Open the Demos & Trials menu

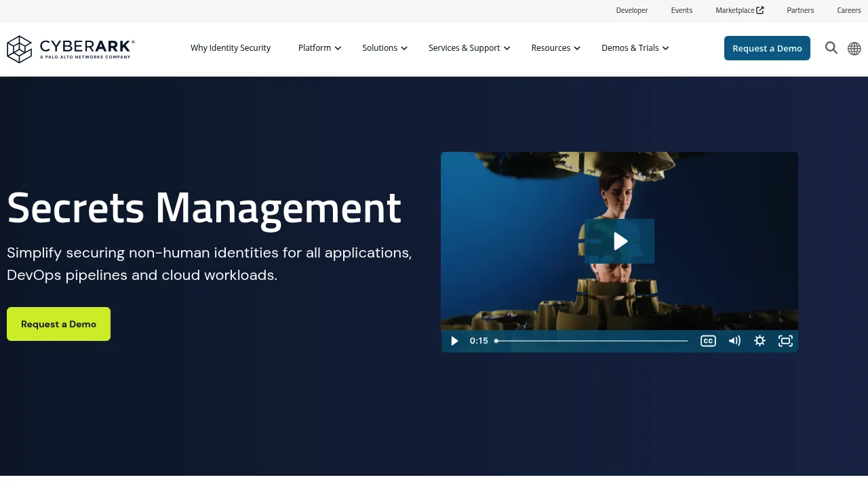point(630,48)
